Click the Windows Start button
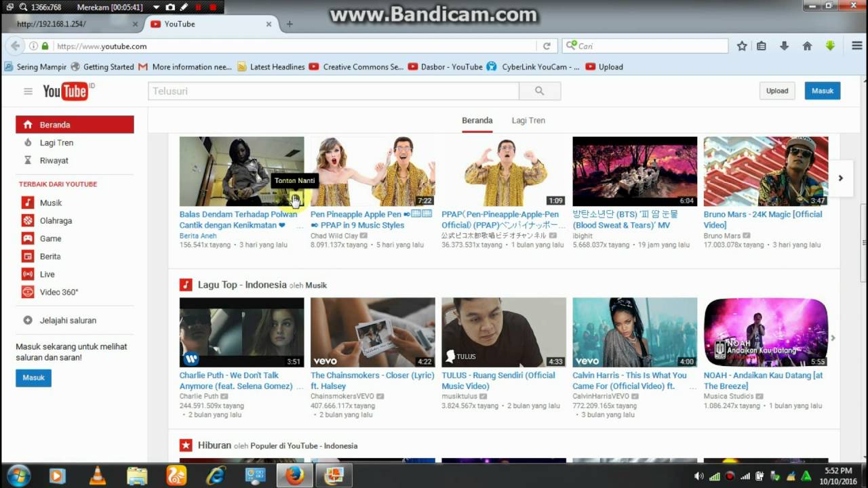 [18, 476]
